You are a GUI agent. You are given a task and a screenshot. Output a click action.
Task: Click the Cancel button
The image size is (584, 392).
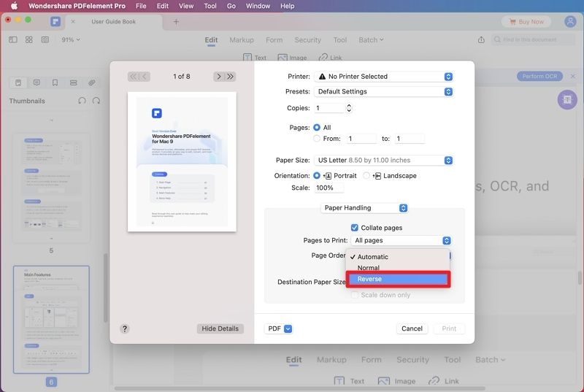412,328
